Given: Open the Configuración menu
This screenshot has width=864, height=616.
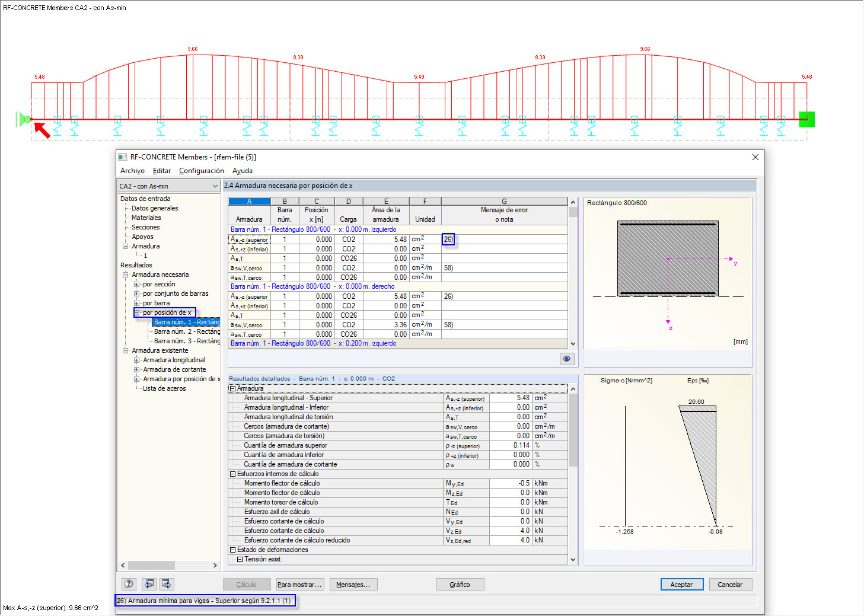Looking at the screenshot, I should tap(201, 171).
